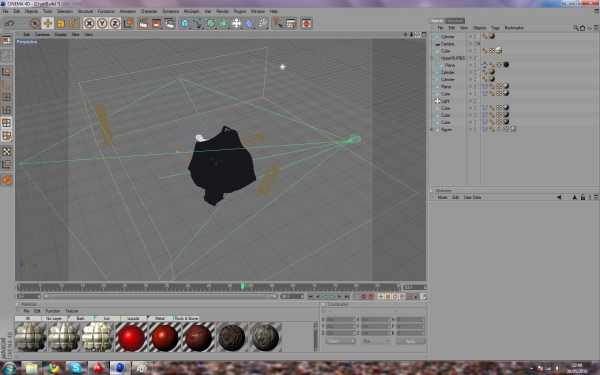Viewport: 600px width, 375px height.
Task: Open the Texture menu in Material Manager
Action: tap(72, 311)
